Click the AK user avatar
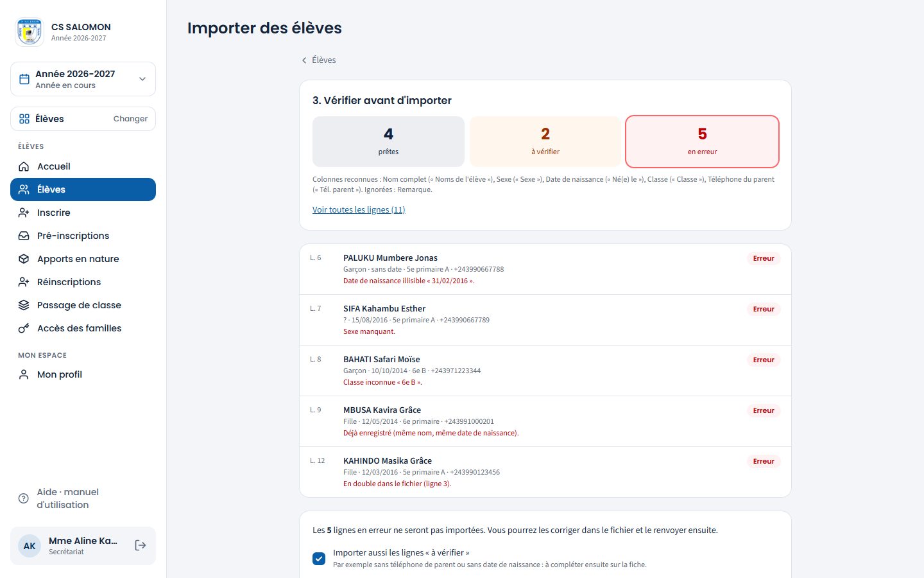Viewport: 924px width, 578px height. click(x=30, y=546)
